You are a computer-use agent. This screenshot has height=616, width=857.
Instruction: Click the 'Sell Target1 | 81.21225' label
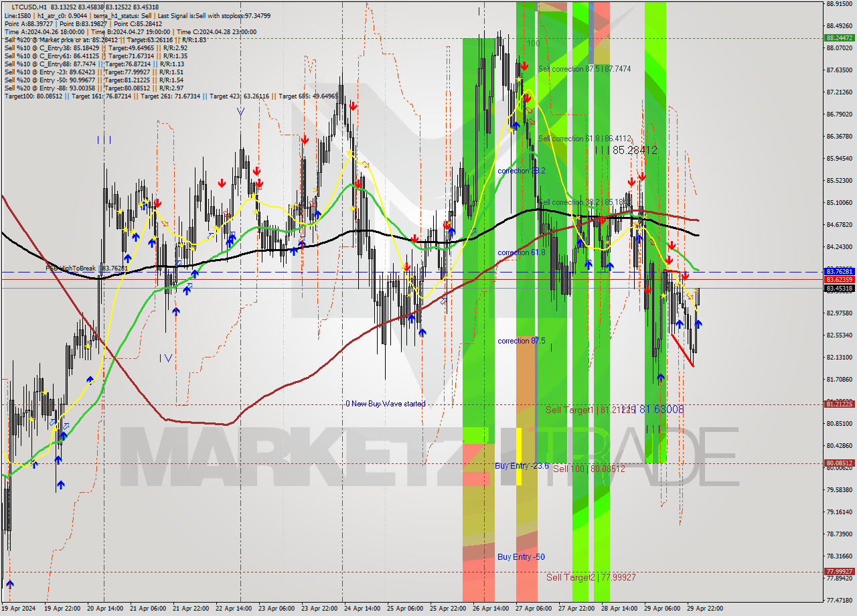click(589, 409)
